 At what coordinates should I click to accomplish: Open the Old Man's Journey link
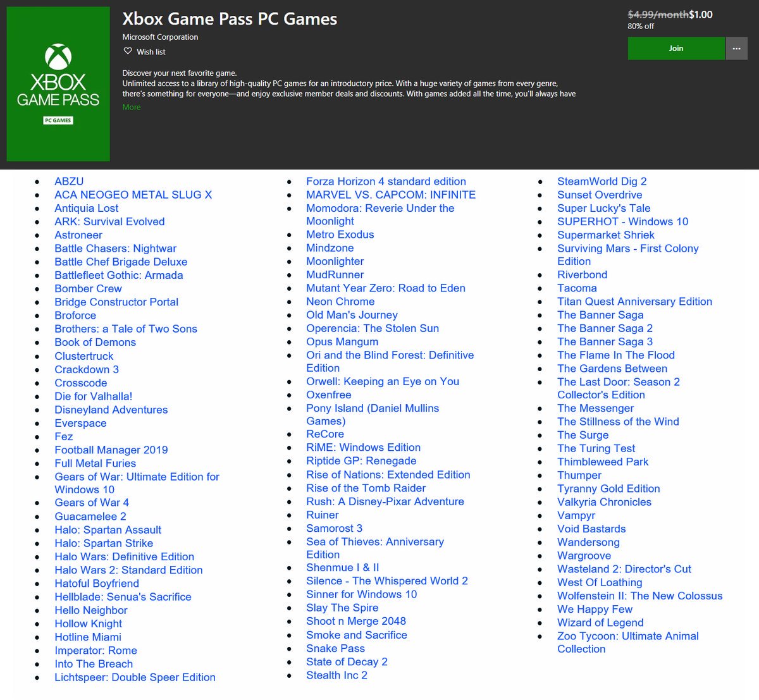point(352,315)
